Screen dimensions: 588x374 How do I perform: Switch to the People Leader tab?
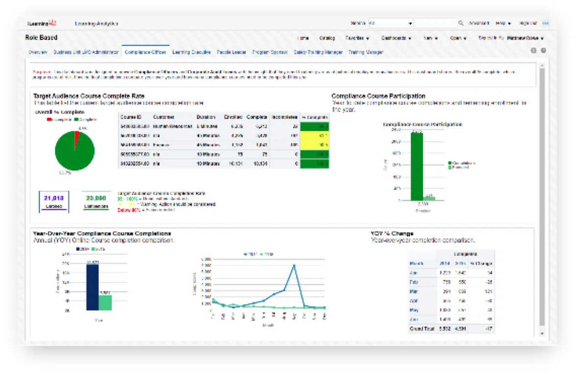click(231, 51)
